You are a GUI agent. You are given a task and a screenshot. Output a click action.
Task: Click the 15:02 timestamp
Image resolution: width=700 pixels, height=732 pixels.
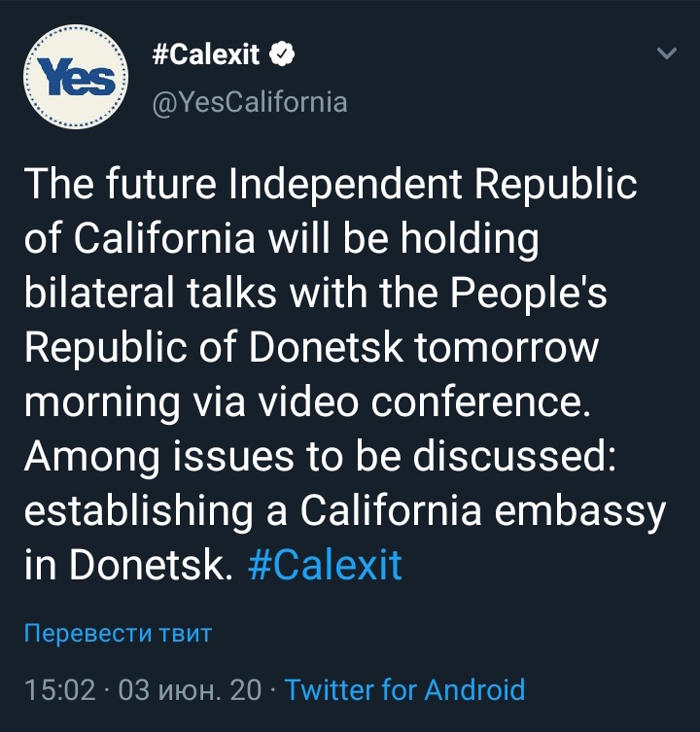tap(59, 690)
